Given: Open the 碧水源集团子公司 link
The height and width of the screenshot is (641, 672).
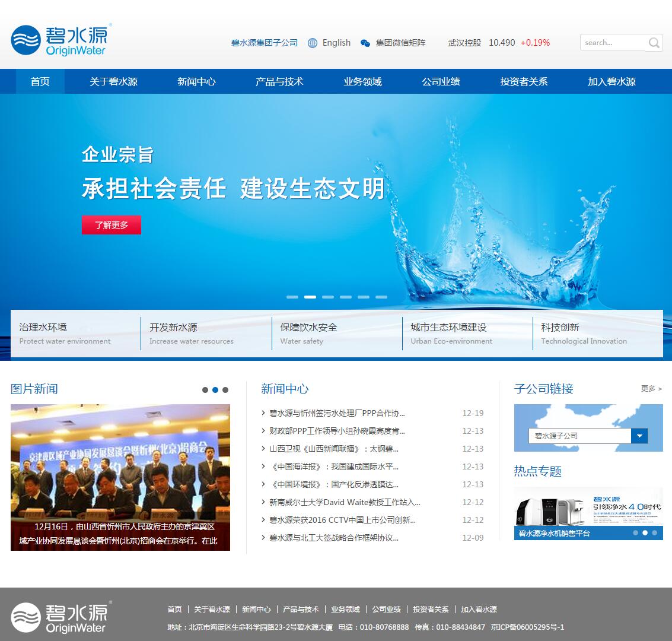Looking at the screenshot, I should tap(265, 43).
